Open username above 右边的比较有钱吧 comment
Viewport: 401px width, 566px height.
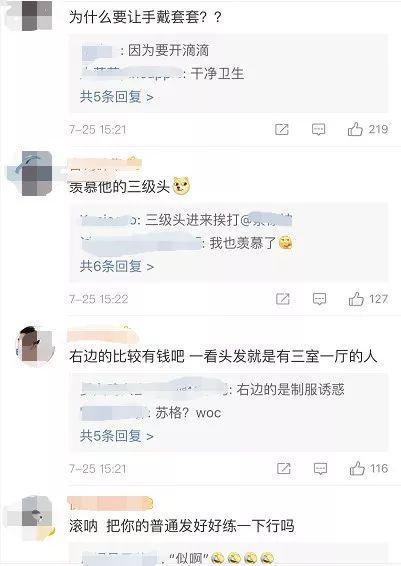click(x=103, y=334)
